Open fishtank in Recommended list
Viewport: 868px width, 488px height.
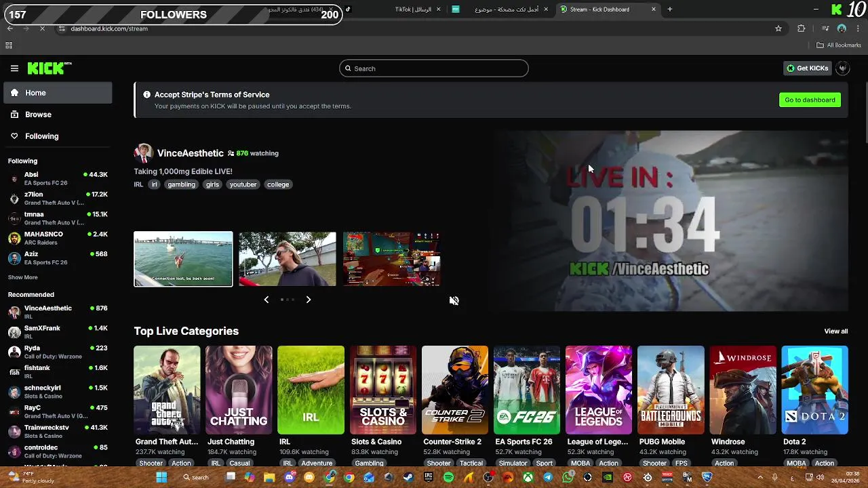click(58, 371)
